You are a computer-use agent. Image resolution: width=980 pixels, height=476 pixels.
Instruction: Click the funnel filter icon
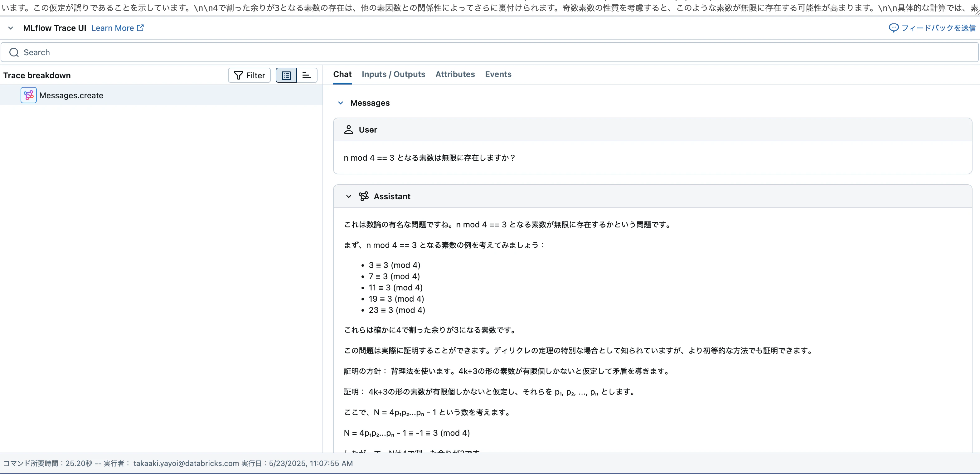tap(238, 75)
